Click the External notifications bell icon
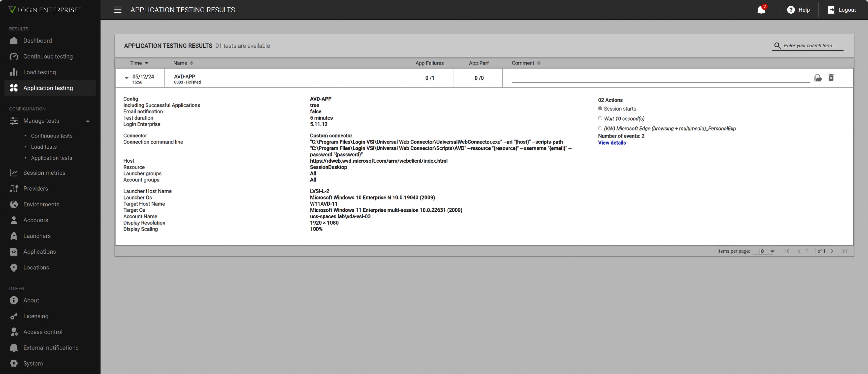Screen dimensions: 868x374 (x=14, y=348)
